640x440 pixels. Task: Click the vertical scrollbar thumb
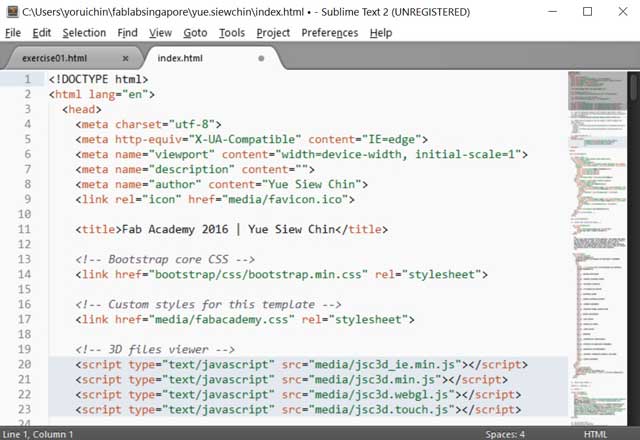point(633,87)
